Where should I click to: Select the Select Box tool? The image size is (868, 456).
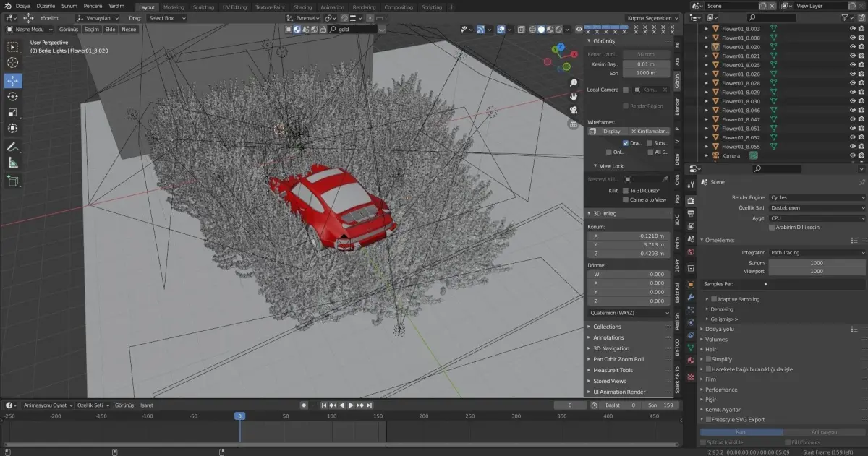click(13, 47)
